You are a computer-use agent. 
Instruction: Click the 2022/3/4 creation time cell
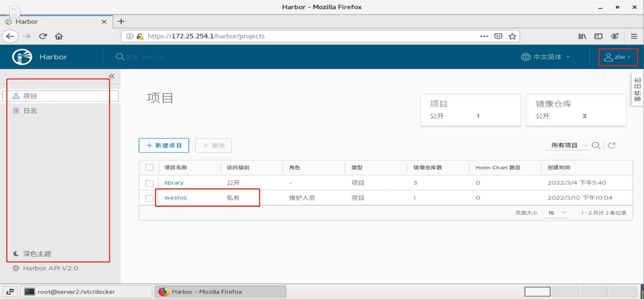coord(577,183)
